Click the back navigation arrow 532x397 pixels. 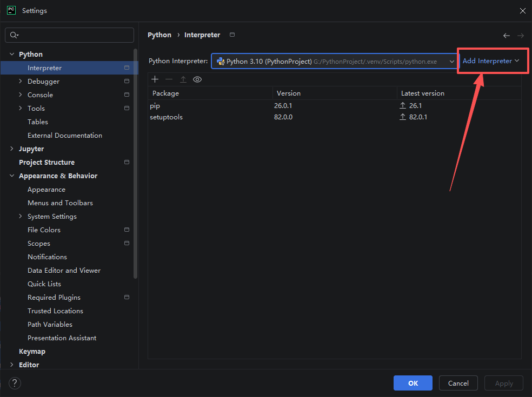coord(506,36)
